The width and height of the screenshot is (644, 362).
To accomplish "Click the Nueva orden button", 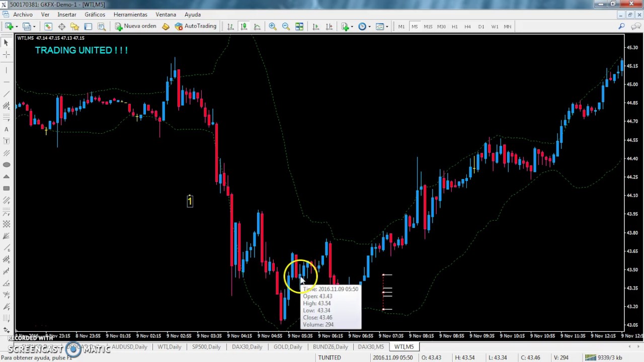I will point(136,27).
